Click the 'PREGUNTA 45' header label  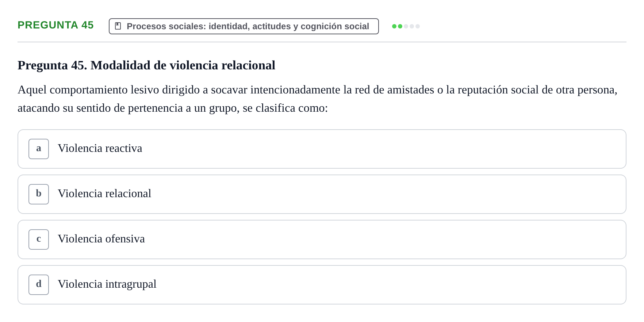[55, 25]
